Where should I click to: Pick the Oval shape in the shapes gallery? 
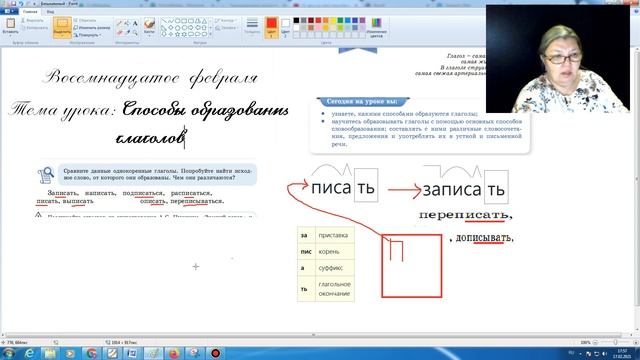tap(177, 21)
